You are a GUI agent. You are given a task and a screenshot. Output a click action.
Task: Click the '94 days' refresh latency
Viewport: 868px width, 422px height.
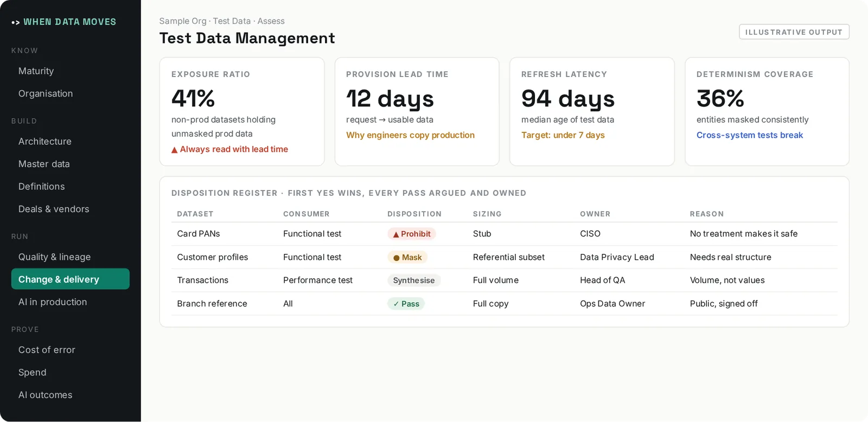click(568, 99)
